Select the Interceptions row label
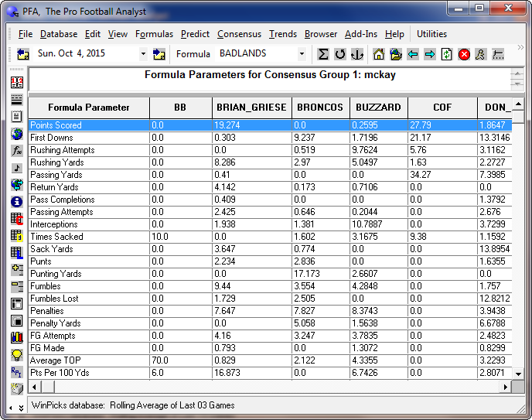The height and width of the screenshot is (420, 532). pyautogui.click(x=54, y=224)
